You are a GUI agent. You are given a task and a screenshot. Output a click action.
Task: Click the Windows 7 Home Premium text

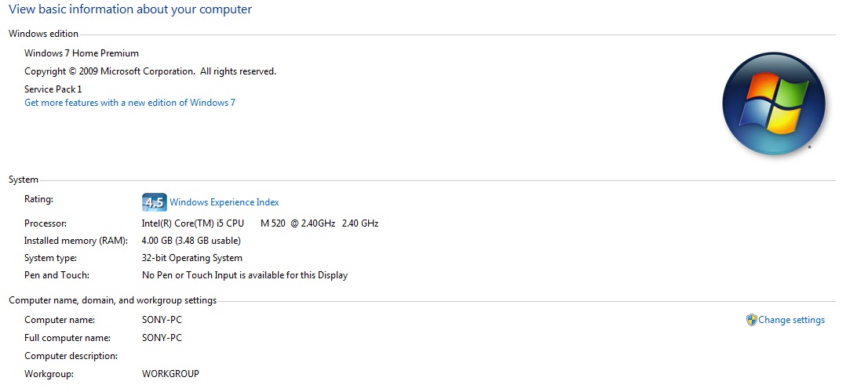[x=82, y=53]
